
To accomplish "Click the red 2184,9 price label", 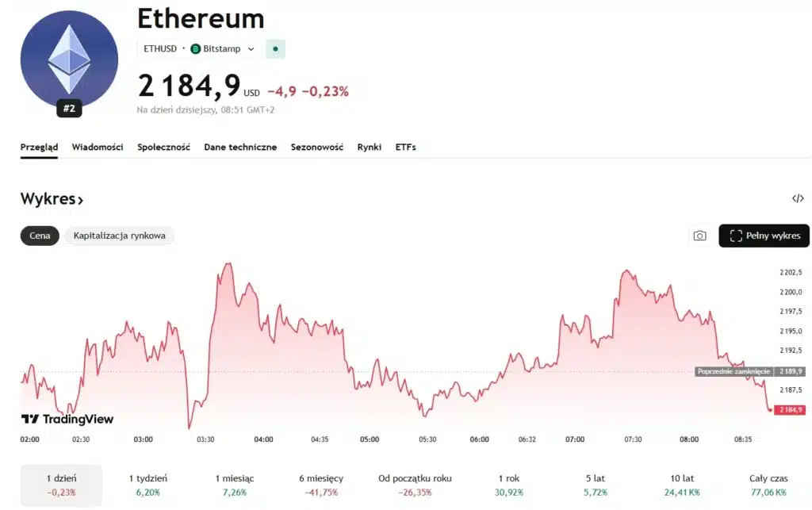I will (791, 409).
